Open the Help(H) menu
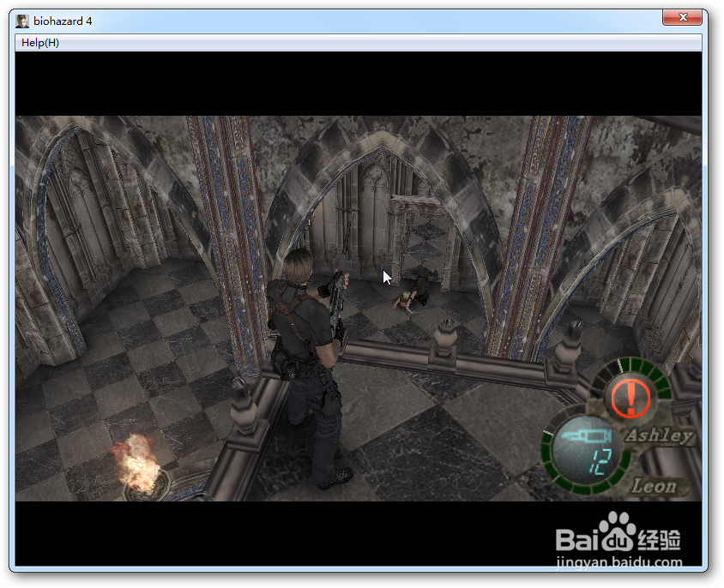The height and width of the screenshot is (588, 724). click(40, 43)
